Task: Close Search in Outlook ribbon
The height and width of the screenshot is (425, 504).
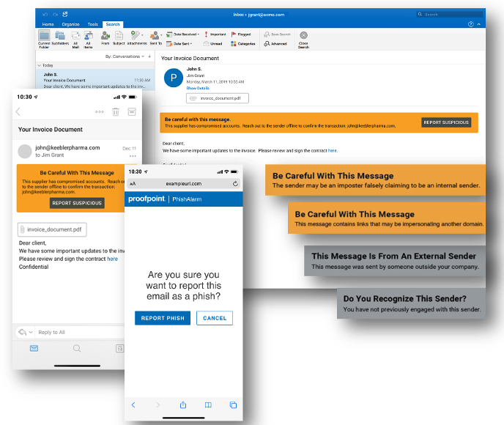Action: 303,40
